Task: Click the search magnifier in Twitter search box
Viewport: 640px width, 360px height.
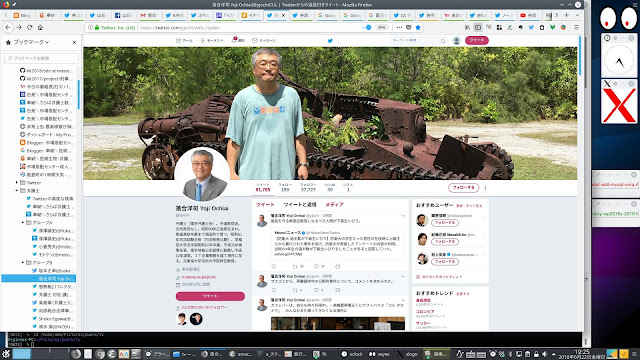Action: tap(443, 41)
